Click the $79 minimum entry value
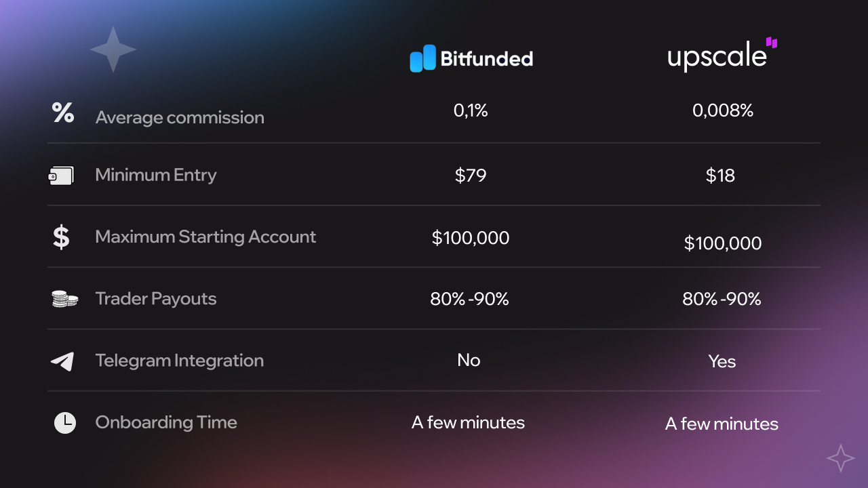868x488 pixels. (x=471, y=176)
